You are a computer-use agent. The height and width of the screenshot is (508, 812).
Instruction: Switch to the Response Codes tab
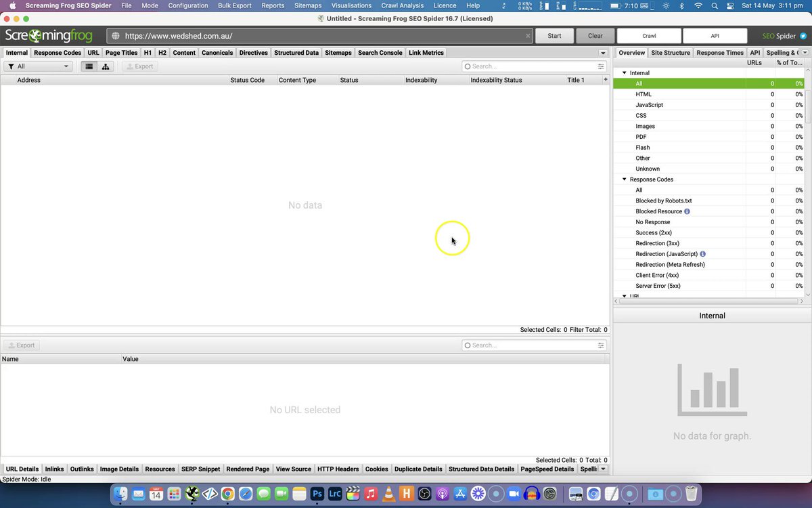click(x=58, y=53)
